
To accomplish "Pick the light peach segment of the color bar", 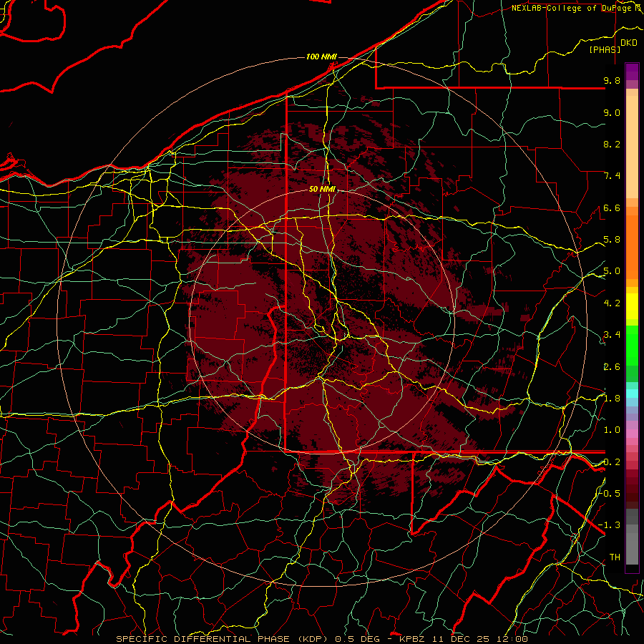I will coord(632,148).
